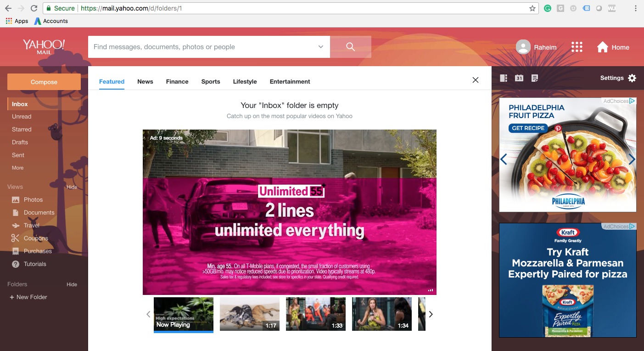Screen dimensions: 644x351
Task: Click the Travel airplane icon
Action: click(16, 226)
